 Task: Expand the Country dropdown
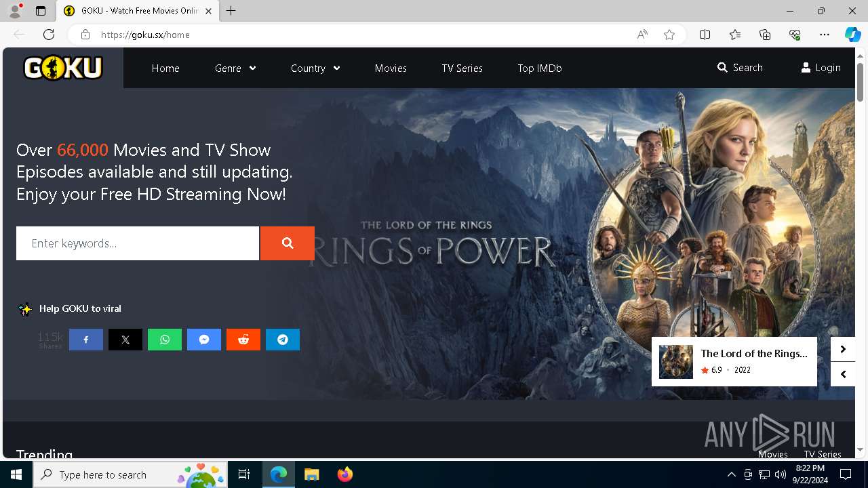(315, 68)
